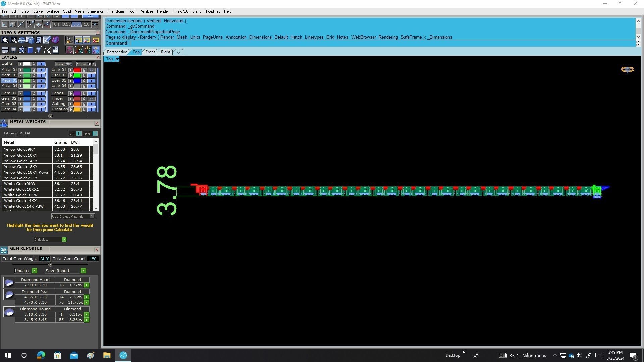Click the purple gem material icon
Screen dimensions: 644x362
tap(55, 40)
